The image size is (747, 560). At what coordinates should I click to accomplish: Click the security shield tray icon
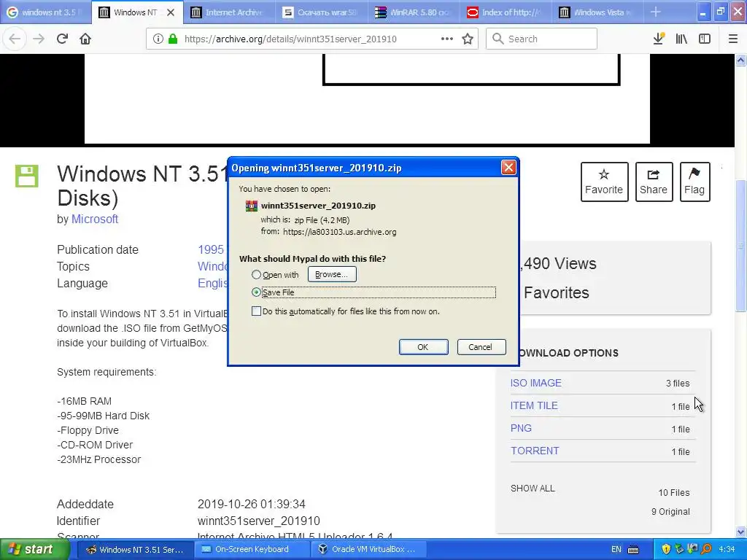[666, 550]
